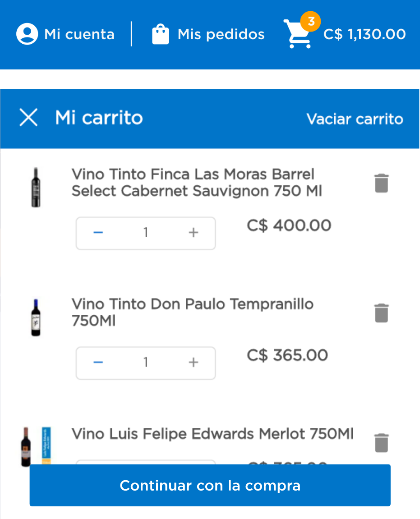This screenshot has height=519, width=420.
Task: Delete the Luis Felipe Edwards Merlot item
Action: pyautogui.click(x=382, y=442)
